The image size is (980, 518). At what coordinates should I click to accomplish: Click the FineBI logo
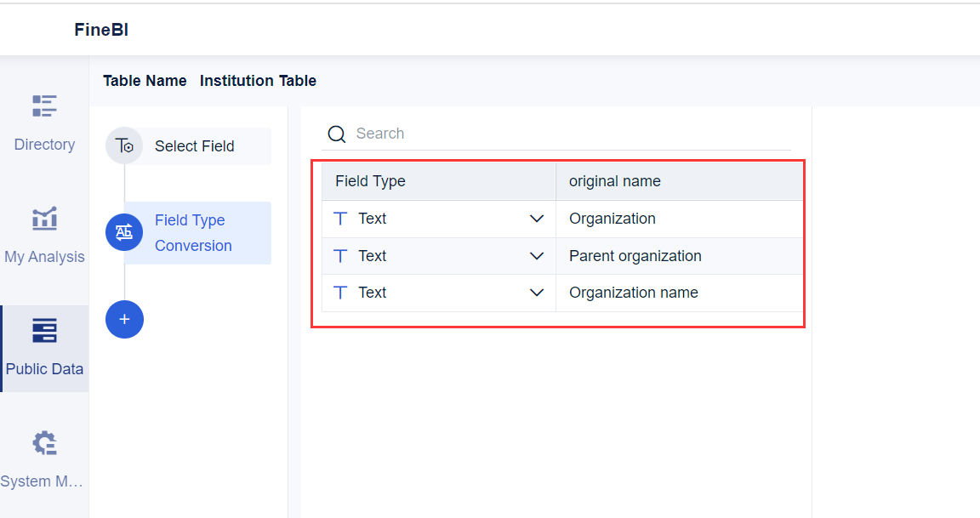pos(100,29)
